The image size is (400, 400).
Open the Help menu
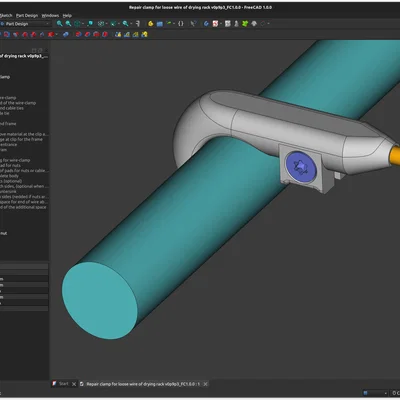pyautogui.click(x=67, y=16)
